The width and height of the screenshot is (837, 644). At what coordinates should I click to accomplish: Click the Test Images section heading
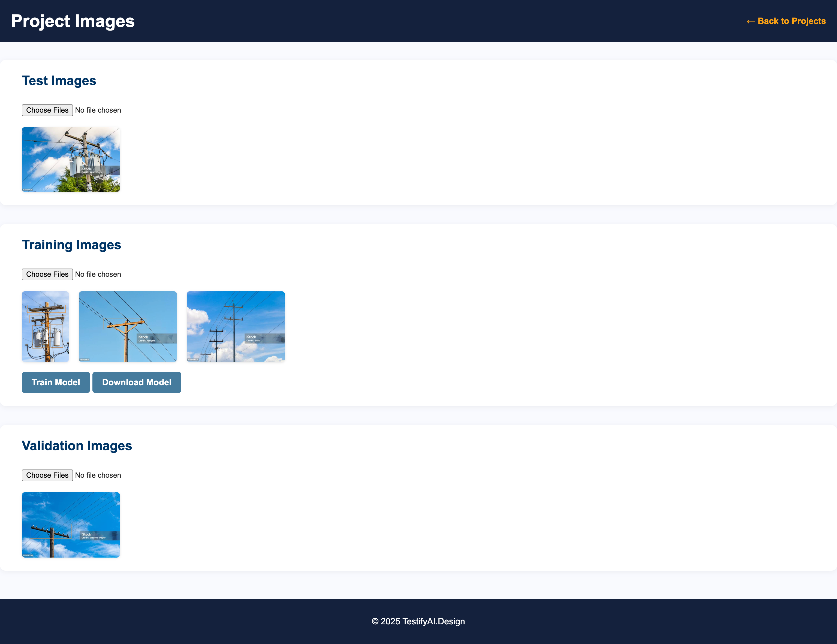(x=59, y=80)
